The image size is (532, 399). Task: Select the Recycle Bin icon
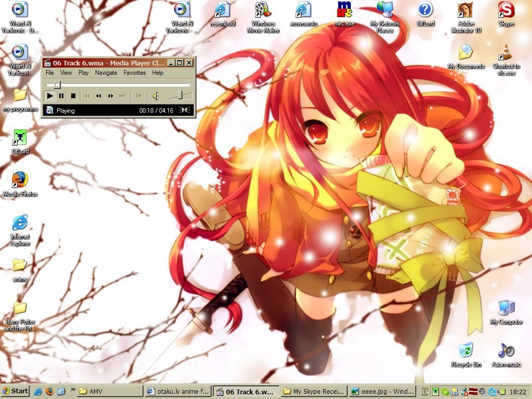466,355
